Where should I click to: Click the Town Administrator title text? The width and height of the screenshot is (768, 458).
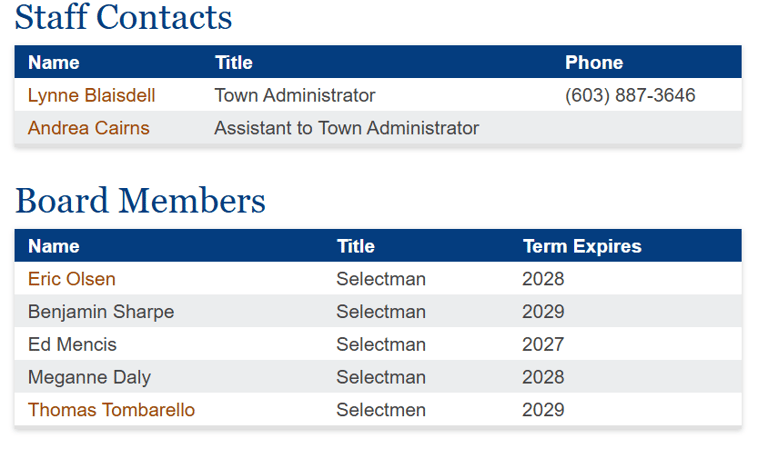point(294,96)
